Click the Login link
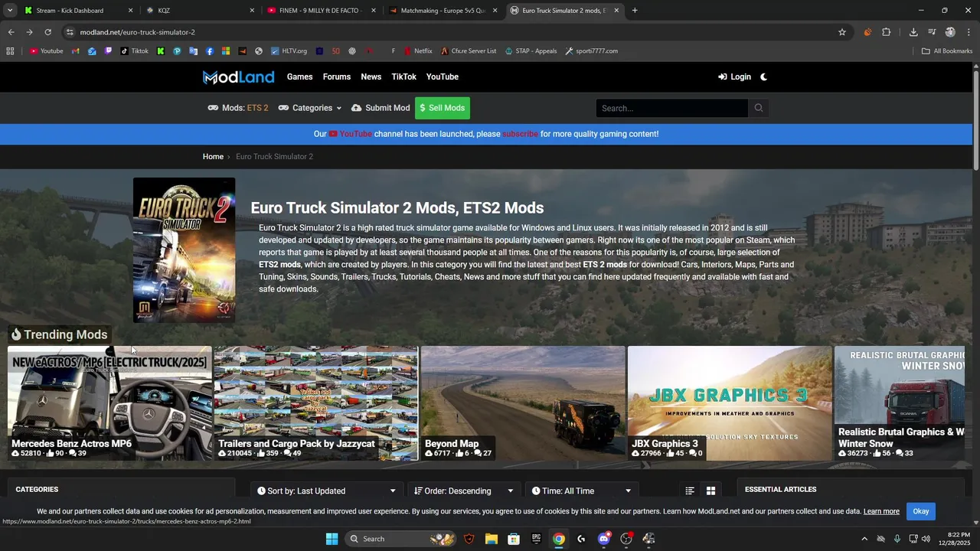The image size is (980, 551). point(734,77)
